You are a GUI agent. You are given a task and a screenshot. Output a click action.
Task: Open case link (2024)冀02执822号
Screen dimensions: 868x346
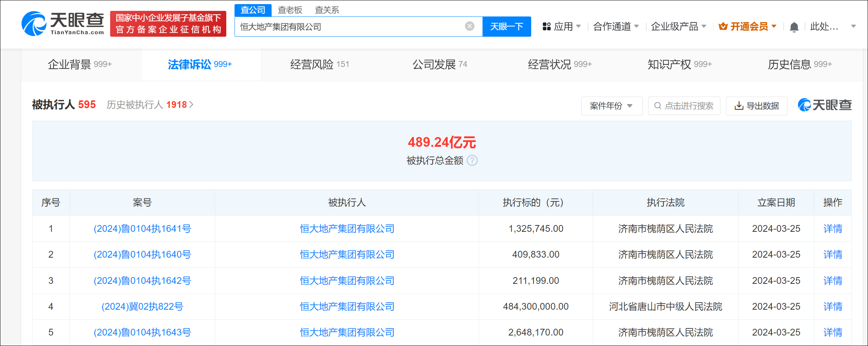[x=142, y=307]
